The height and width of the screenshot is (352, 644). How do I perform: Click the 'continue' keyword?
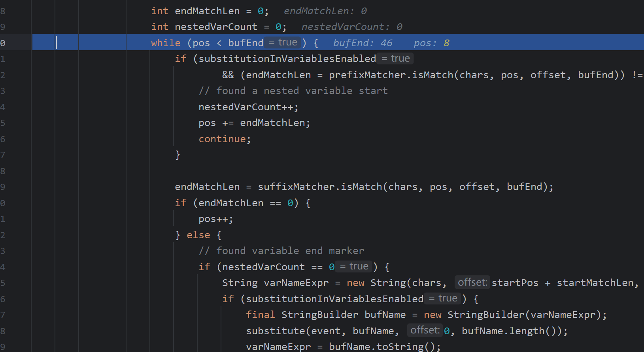point(222,139)
